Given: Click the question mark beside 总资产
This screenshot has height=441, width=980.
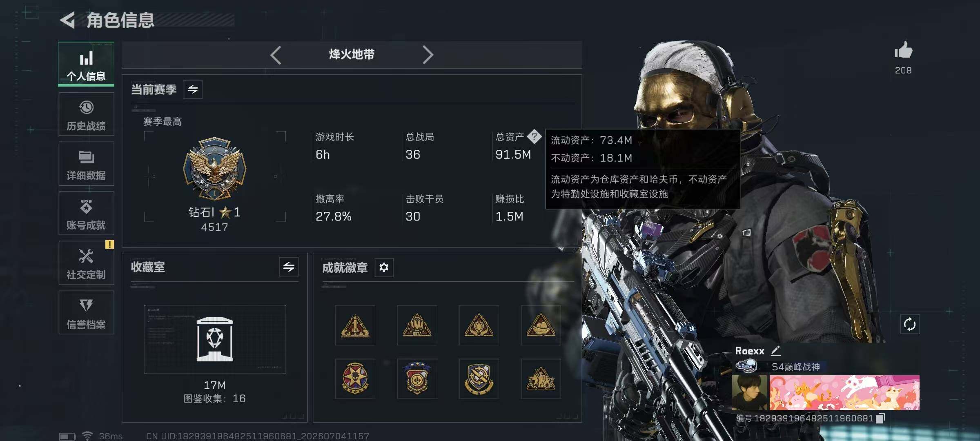Looking at the screenshot, I should (534, 136).
